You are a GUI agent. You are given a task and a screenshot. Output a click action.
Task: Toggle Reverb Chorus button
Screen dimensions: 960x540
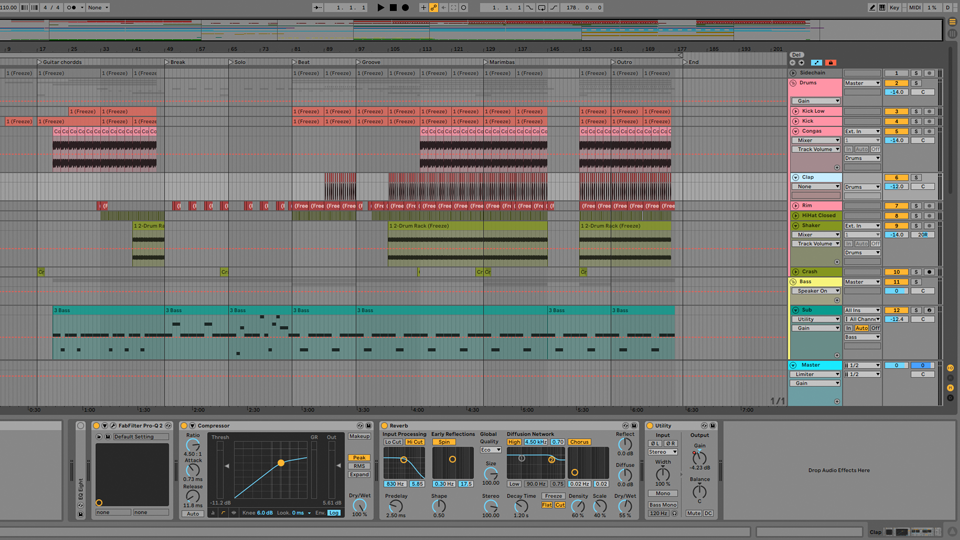point(579,442)
